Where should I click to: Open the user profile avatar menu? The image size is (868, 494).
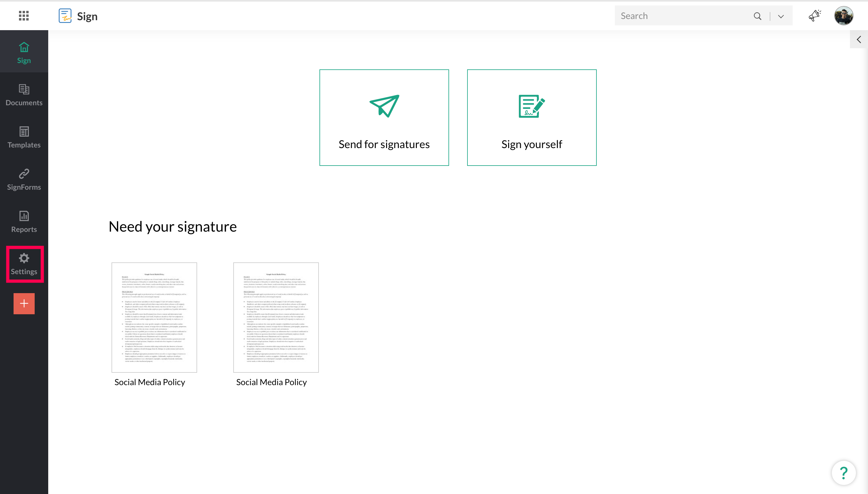843,16
